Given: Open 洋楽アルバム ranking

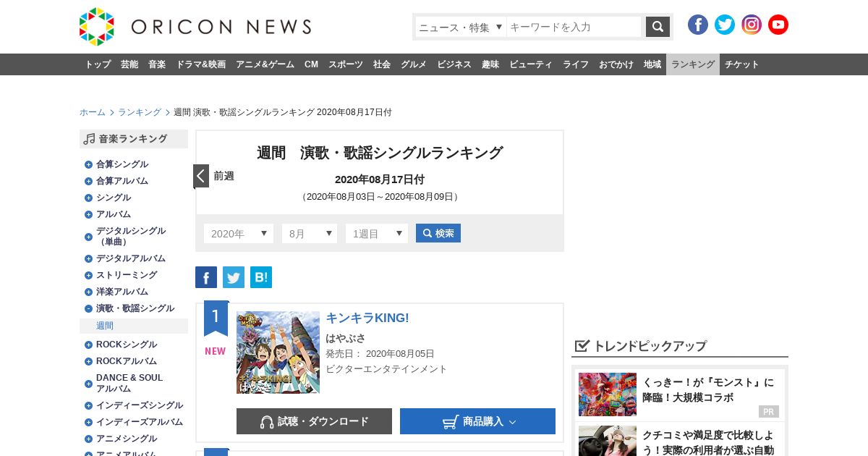Looking at the screenshot, I should (122, 292).
